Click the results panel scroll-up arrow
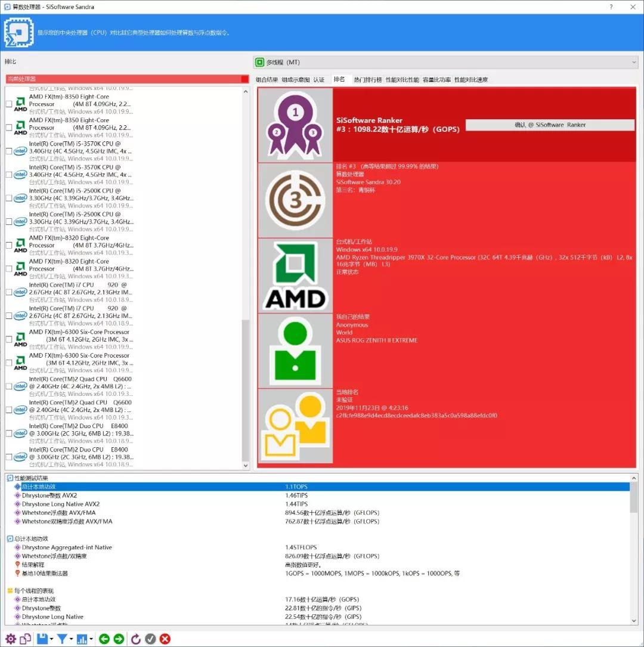This screenshot has width=644, height=647. click(x=634, y=478)
